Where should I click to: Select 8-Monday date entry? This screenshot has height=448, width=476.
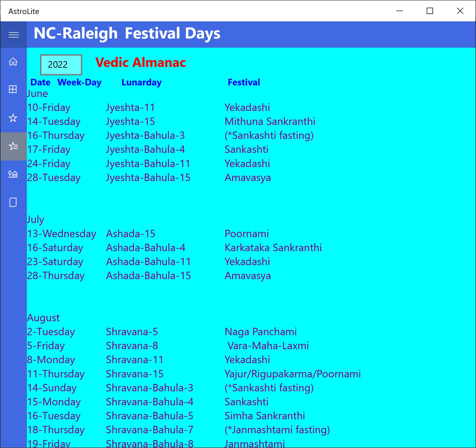tap(51, 360)
